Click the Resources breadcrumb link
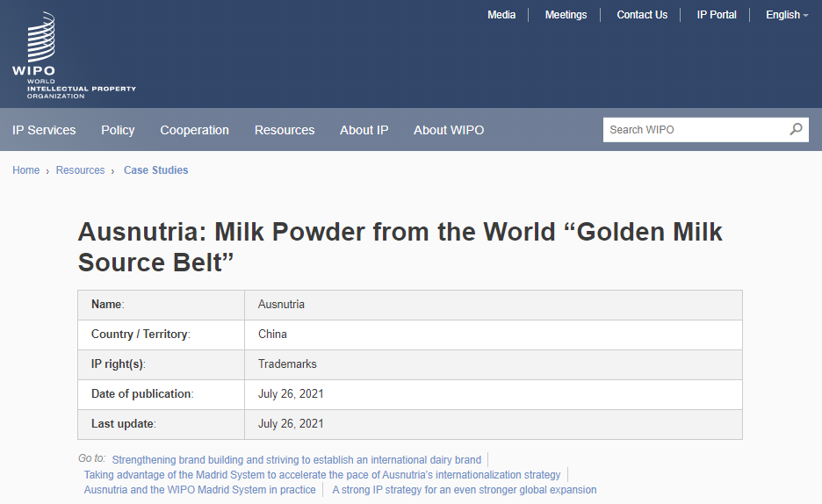Image resolution: width=822 pixels, height=504 pixels. coord(80,170)
